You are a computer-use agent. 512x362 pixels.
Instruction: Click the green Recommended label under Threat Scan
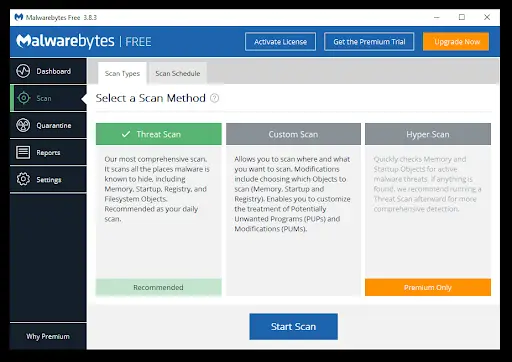[159, 287]
